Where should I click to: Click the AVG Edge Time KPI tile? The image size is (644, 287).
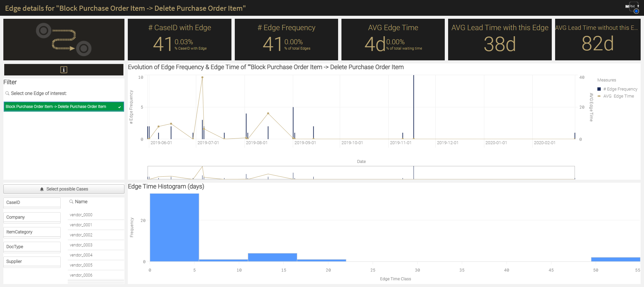pos(393,40)
